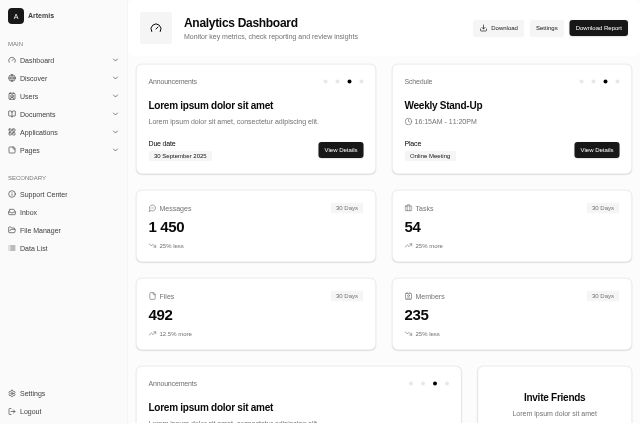Log out using the sidebar Logout item
The width and height of the screenshot is (640, 424).
[30, 411]
